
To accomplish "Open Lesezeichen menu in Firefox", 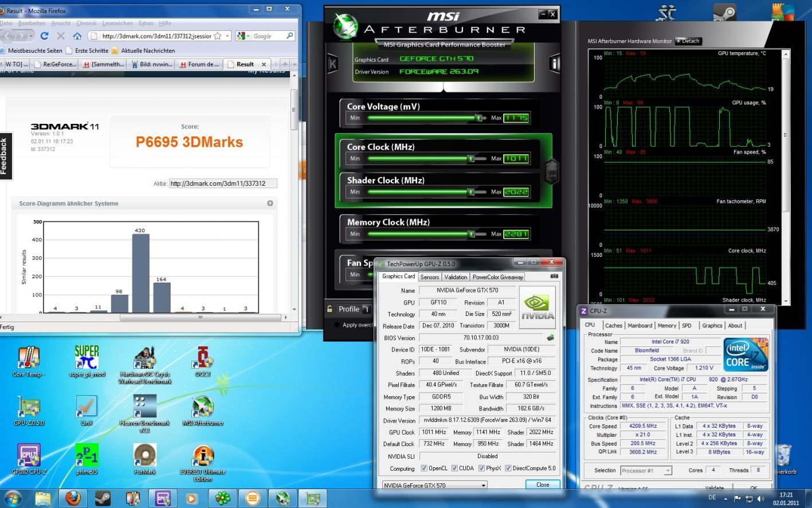I will 117,23.
